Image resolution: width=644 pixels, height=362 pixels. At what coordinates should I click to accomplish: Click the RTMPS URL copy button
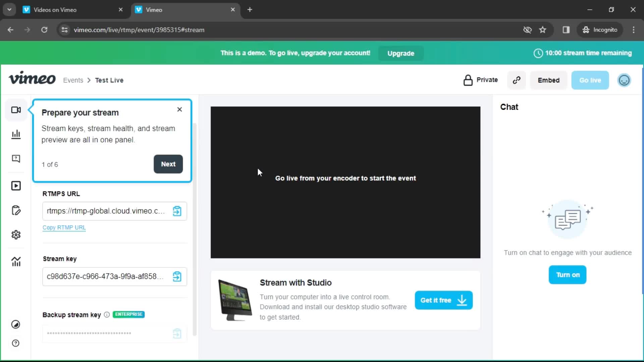177,211
